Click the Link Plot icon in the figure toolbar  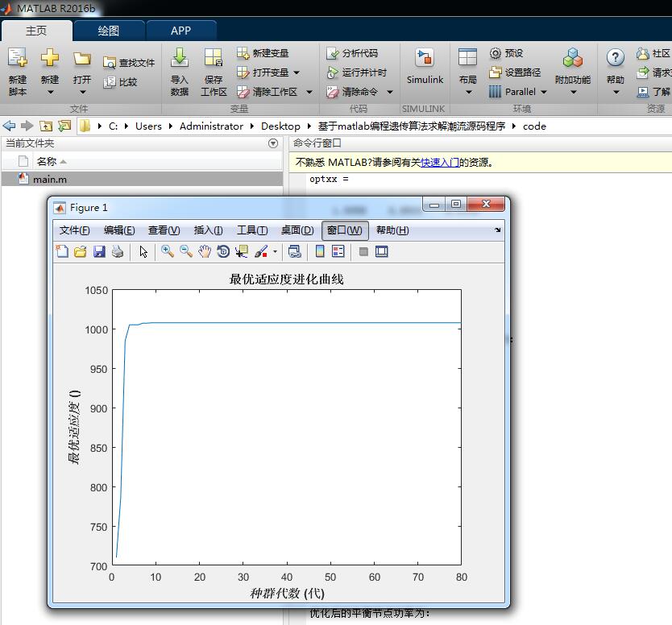point(295,251)
